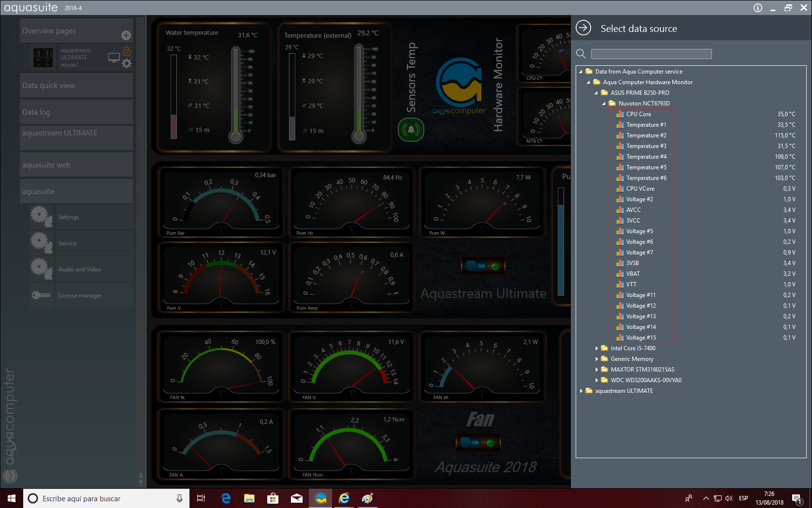
Task: Toggle the page lock padlock icon
Action: pyautogui.click(x=127, y=51)
